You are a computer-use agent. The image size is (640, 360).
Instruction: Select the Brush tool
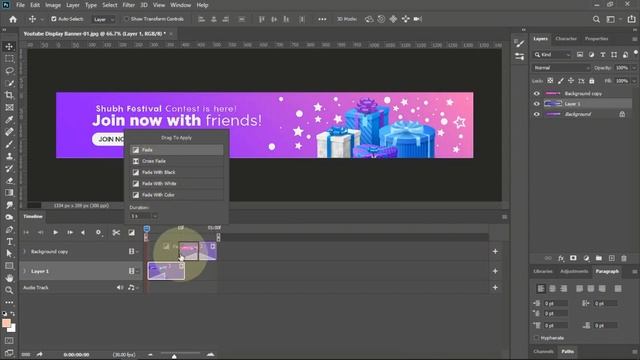[x=9, y=144]
